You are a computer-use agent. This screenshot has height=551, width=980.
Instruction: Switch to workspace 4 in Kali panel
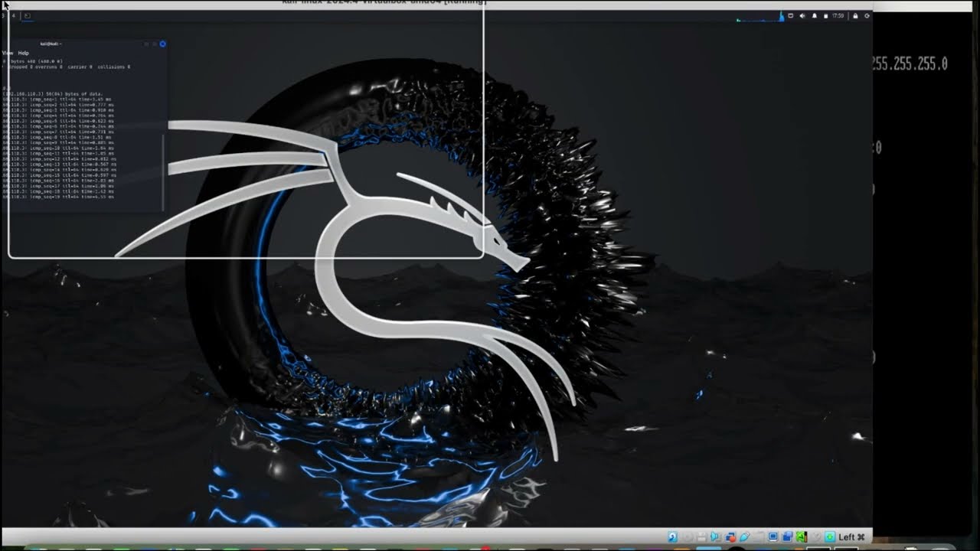point(13,15)
